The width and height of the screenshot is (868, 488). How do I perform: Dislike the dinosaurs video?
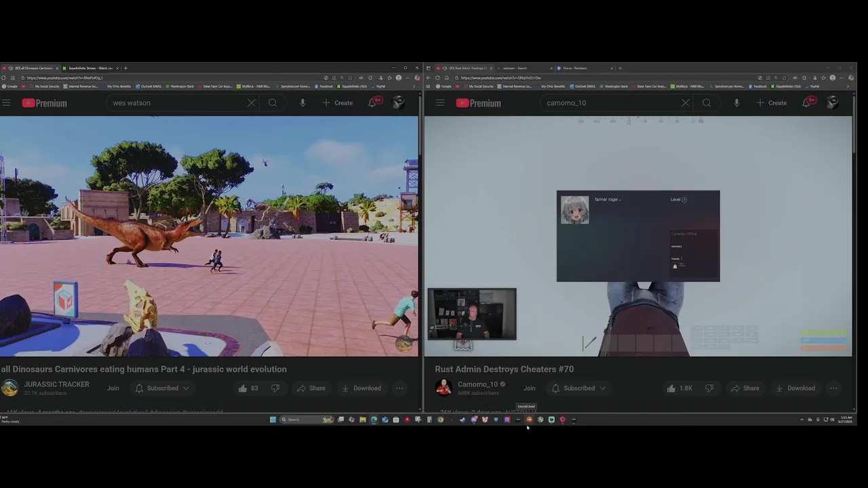[275, 388]
